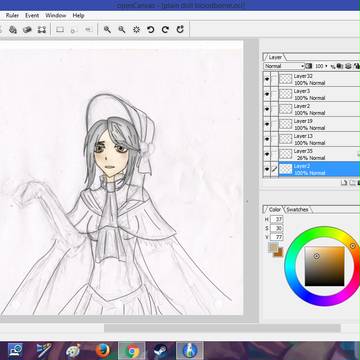
Task: Click the stacked layers icon in Layer panel header
Action: click(348, 66)
